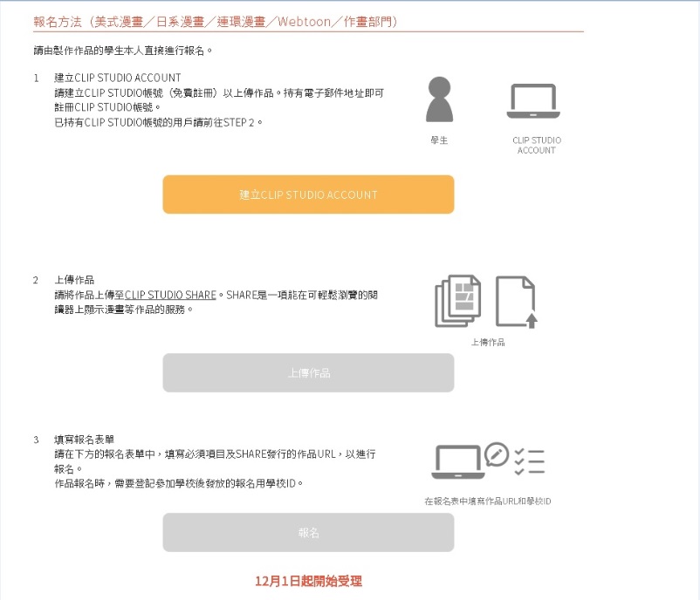The height and width of the screenshot is (600, 700).
Task: Click the caption 在報名表中填寫作品URL和學校ID
Action: pyautogui.click(x=488, y=501)
